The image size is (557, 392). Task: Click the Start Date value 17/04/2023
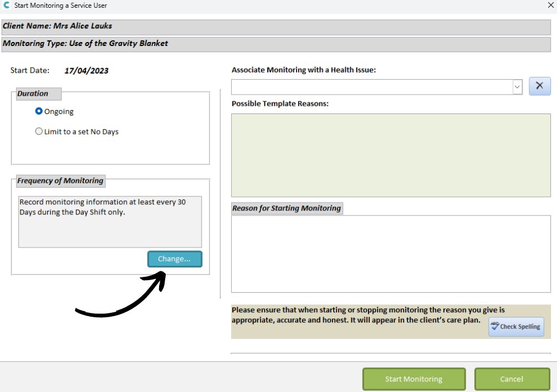[86, 71]
